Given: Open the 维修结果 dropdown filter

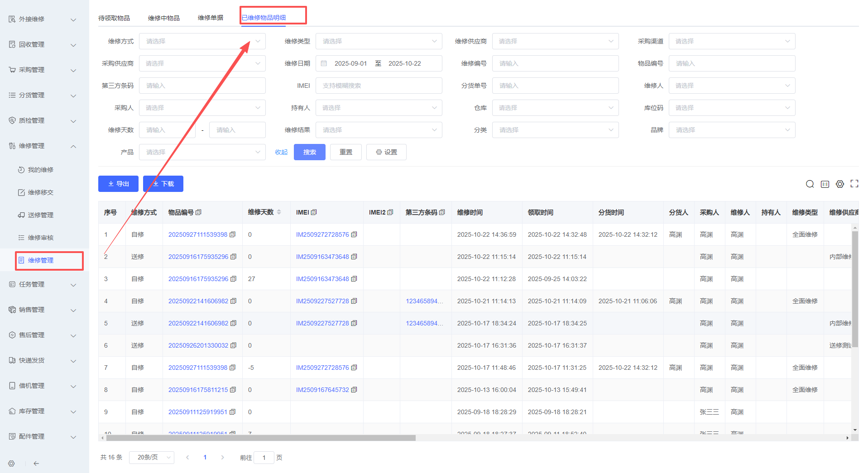Looking at the screenshot, I should point(379,130).
